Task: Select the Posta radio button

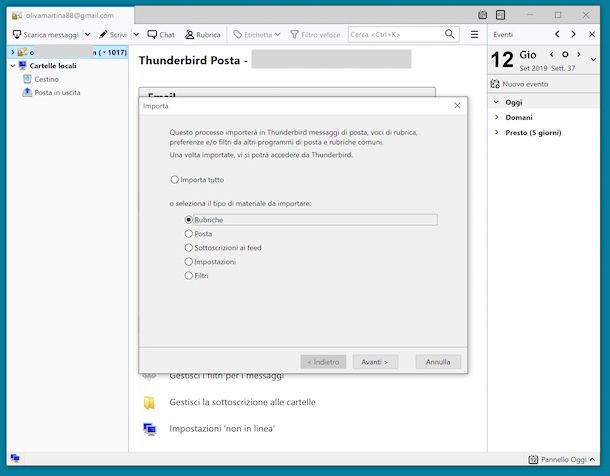Action: click(189, 234)
